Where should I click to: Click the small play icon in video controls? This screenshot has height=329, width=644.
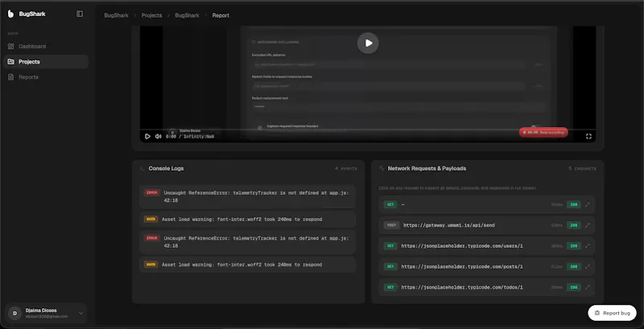[147, 136]
